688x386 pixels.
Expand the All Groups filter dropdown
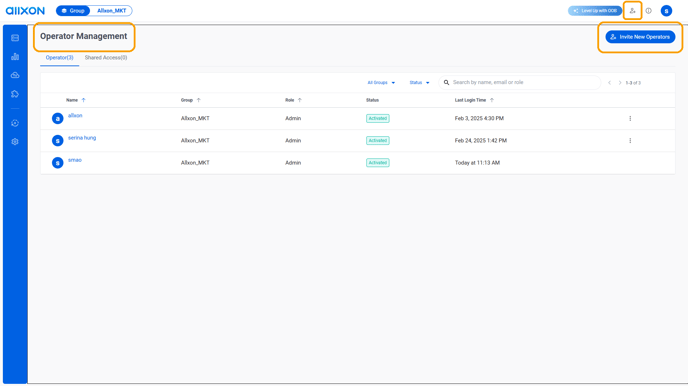point(381,82)
